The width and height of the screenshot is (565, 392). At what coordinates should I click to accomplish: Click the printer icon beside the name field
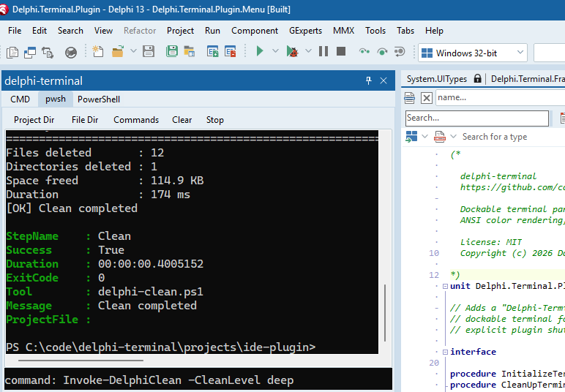[409, 97]
